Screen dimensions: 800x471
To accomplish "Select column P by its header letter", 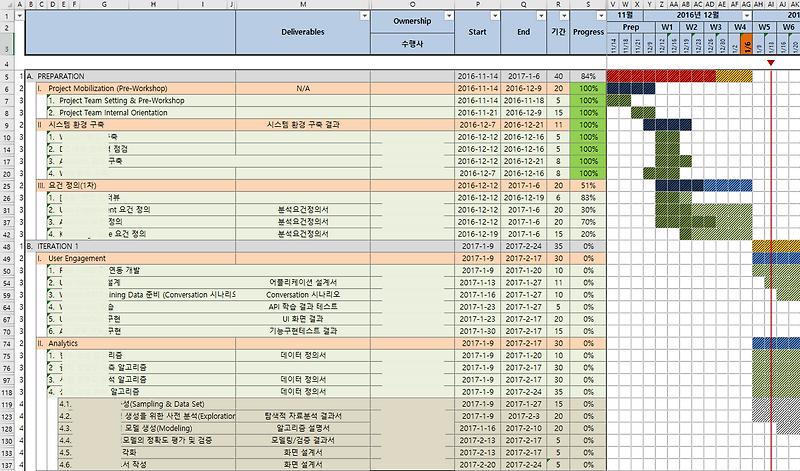I will click(x=478, y=5).
